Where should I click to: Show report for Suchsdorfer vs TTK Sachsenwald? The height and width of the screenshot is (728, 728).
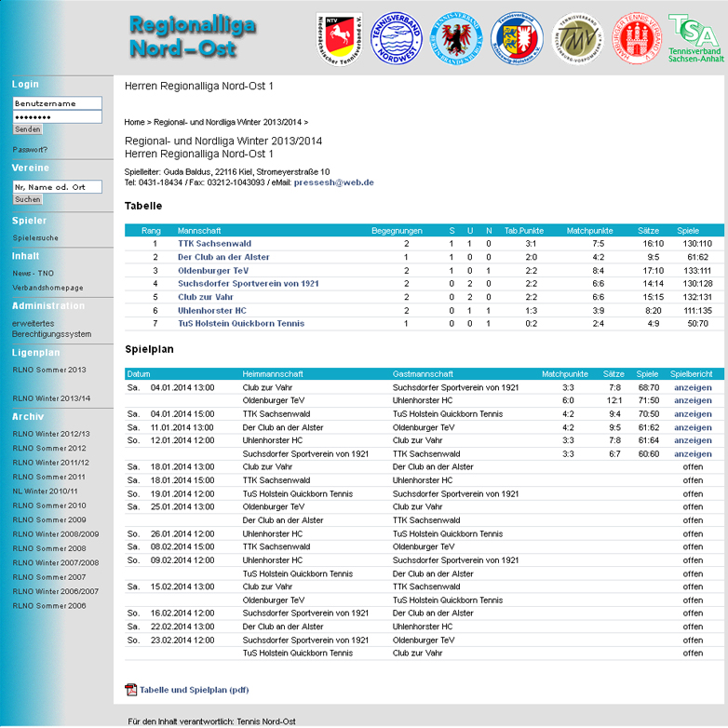(693, 454)
